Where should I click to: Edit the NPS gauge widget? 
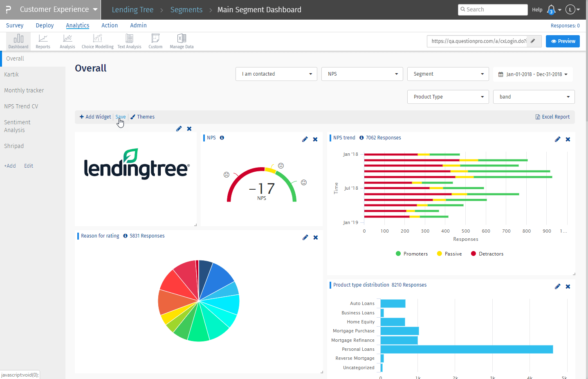(x=305, y=139)
